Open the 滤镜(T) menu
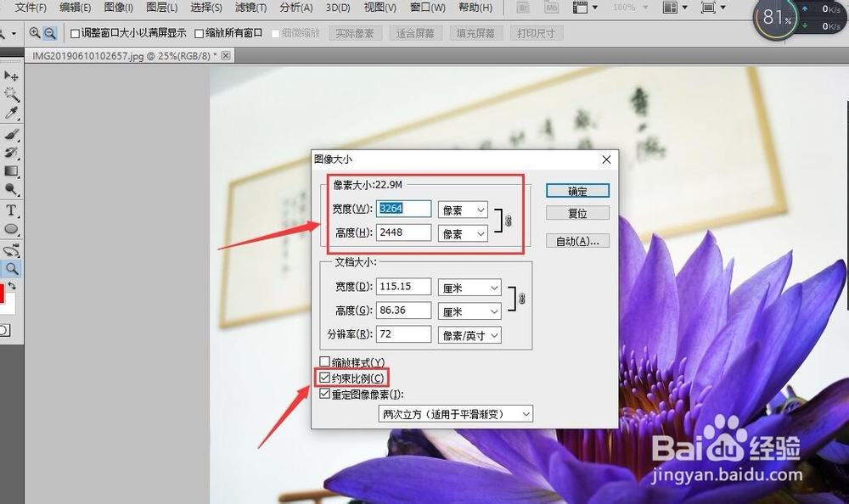 coord(250,8)
